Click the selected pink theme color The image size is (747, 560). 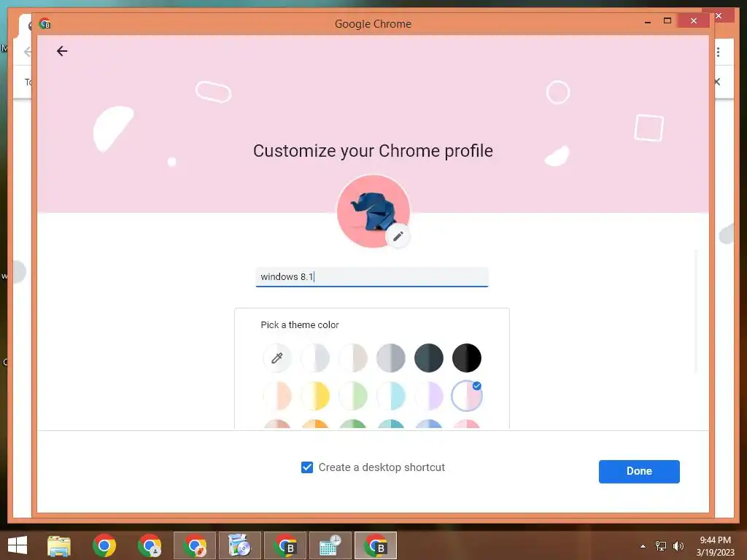[x=467, y=396]
